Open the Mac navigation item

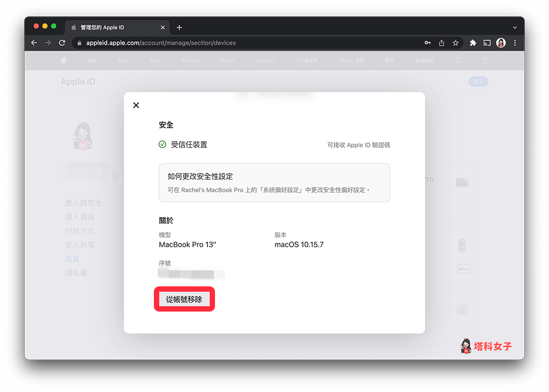(x=123, y=61)
